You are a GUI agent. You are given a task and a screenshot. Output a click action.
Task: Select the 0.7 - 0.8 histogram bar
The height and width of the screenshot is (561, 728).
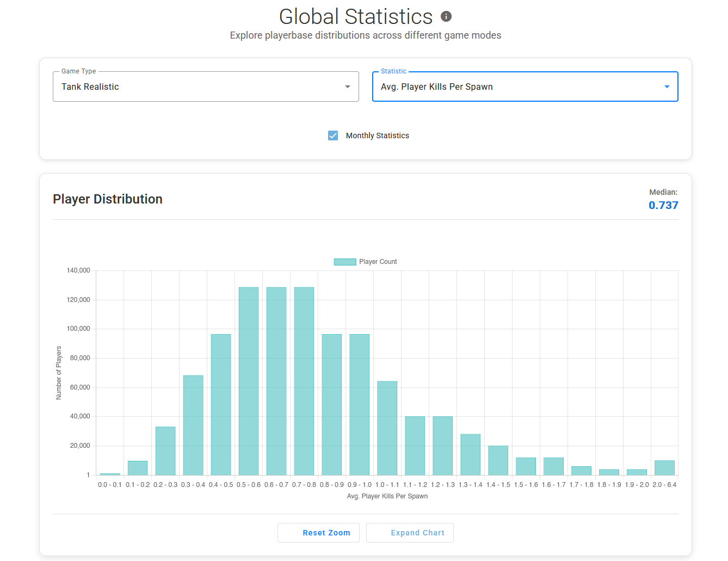coord(304,381)
